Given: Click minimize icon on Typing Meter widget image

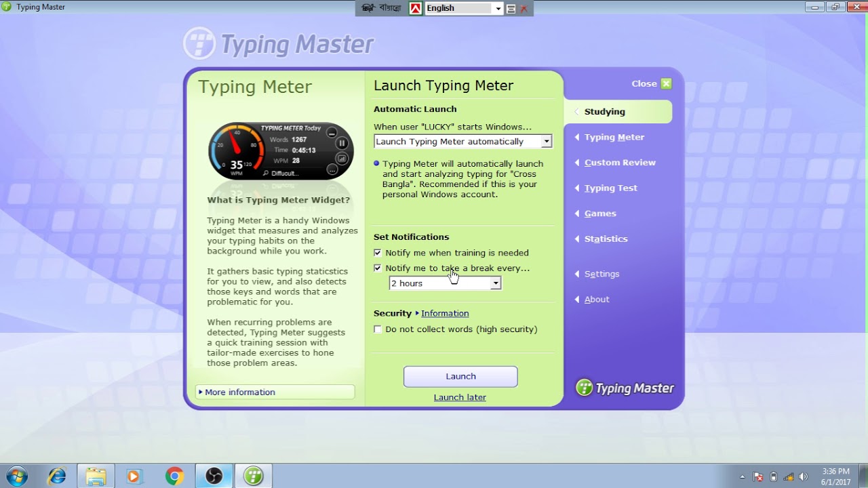Looking at the screenshot, I should [x=332, y=133].
